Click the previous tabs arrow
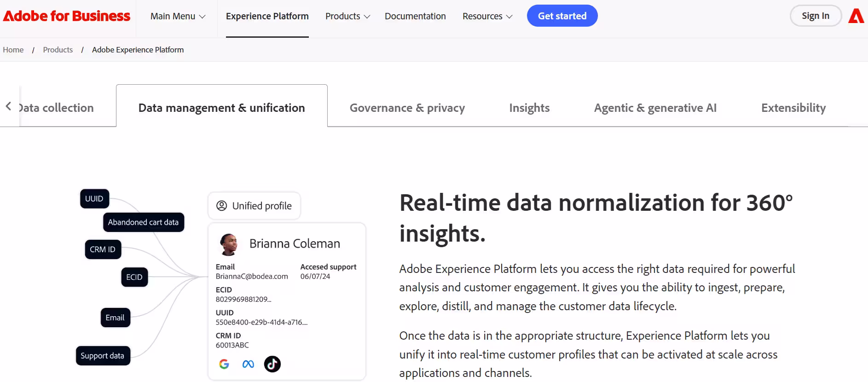Screen dimensions: 868x382 pos(8,106)
